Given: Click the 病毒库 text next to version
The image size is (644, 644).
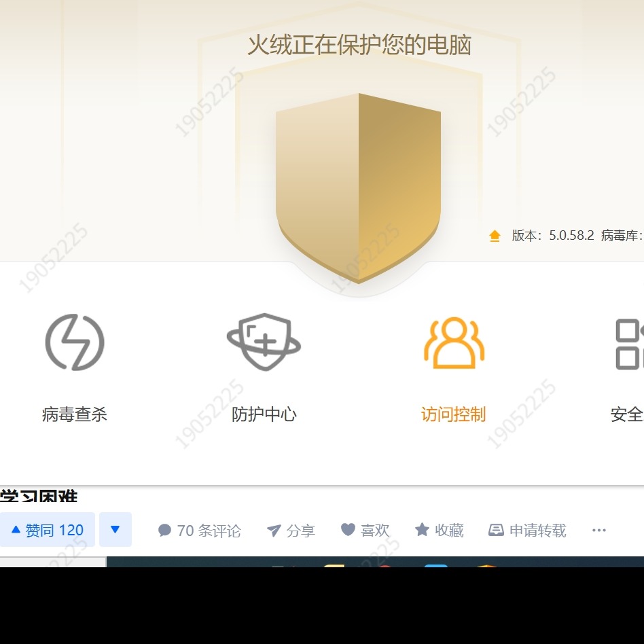Looking at the screenshot, I should pyautogui.click(x=620, y=236).
